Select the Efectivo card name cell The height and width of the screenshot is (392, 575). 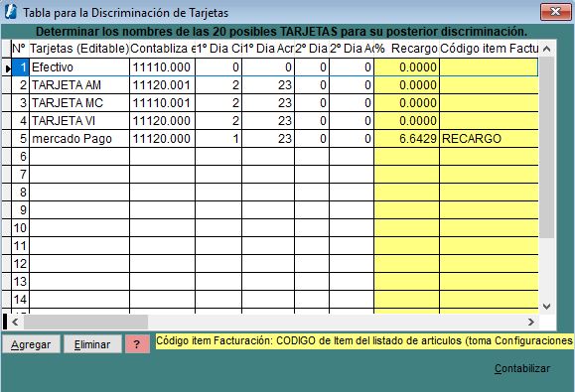click(x=79, y=67)
